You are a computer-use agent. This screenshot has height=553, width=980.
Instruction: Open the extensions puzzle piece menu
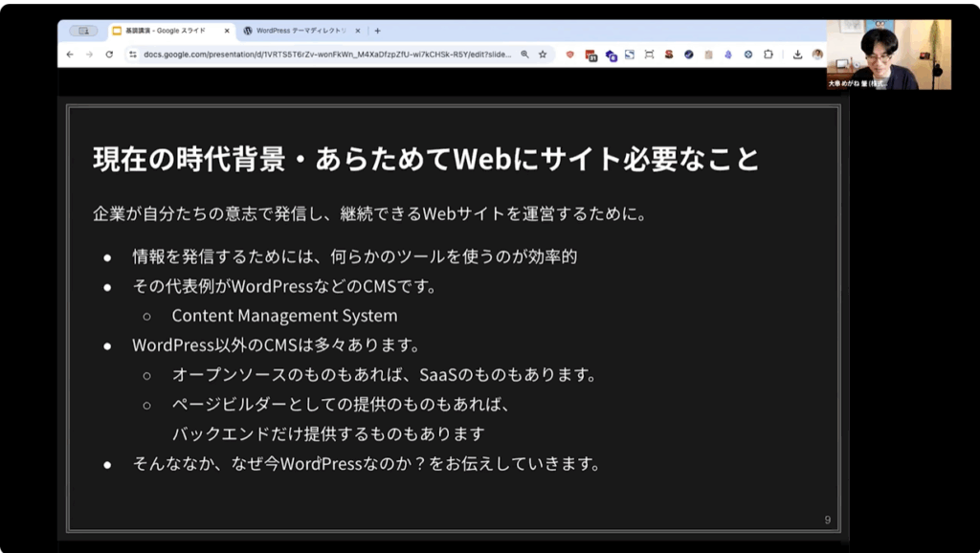pos(768,55)
